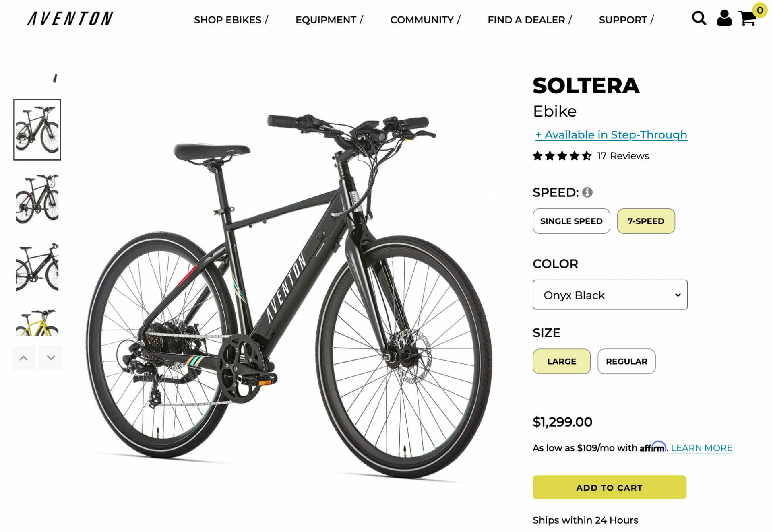This screenshot has width=773, height=532.
Task: Click ADD TO CART button
Action: [609, 487]
